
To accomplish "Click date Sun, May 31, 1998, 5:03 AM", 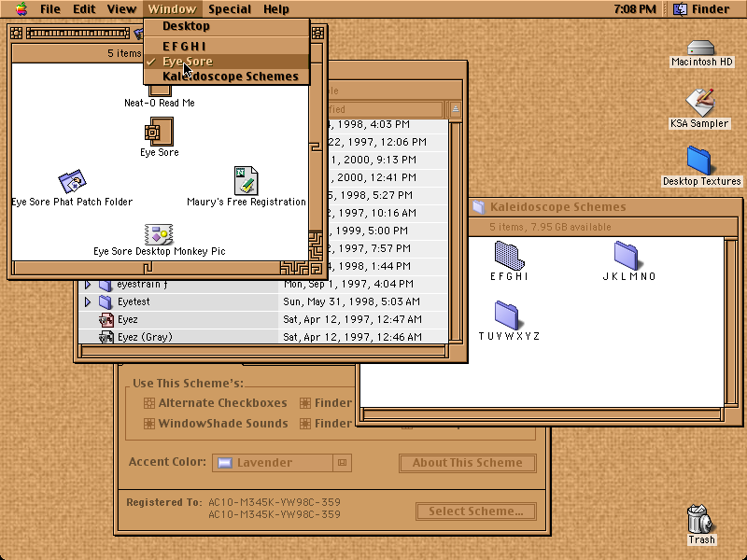I will [352, 301].
